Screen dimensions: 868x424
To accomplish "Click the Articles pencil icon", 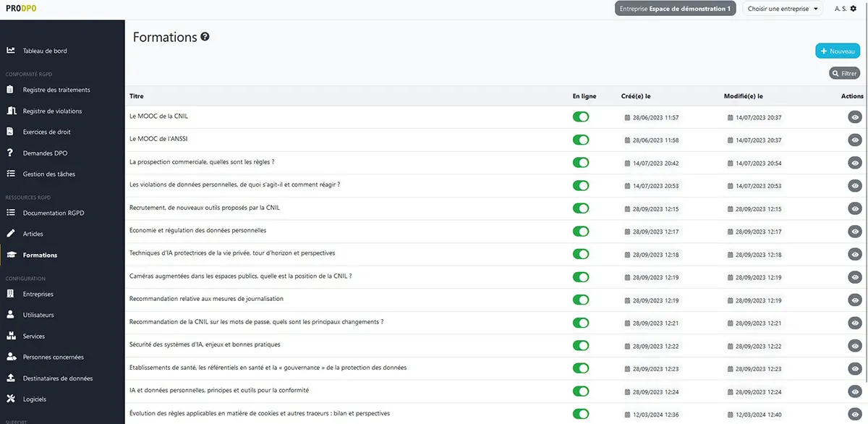I will (11, 234).
